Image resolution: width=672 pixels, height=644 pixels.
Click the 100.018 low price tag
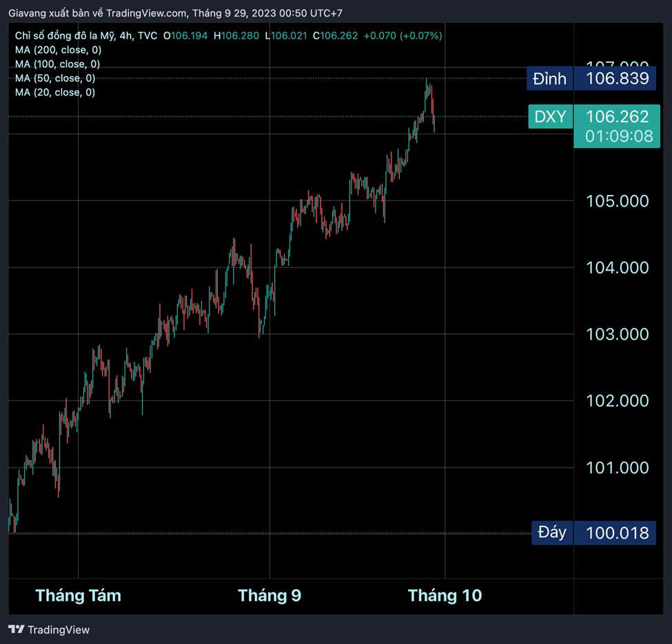617,532
